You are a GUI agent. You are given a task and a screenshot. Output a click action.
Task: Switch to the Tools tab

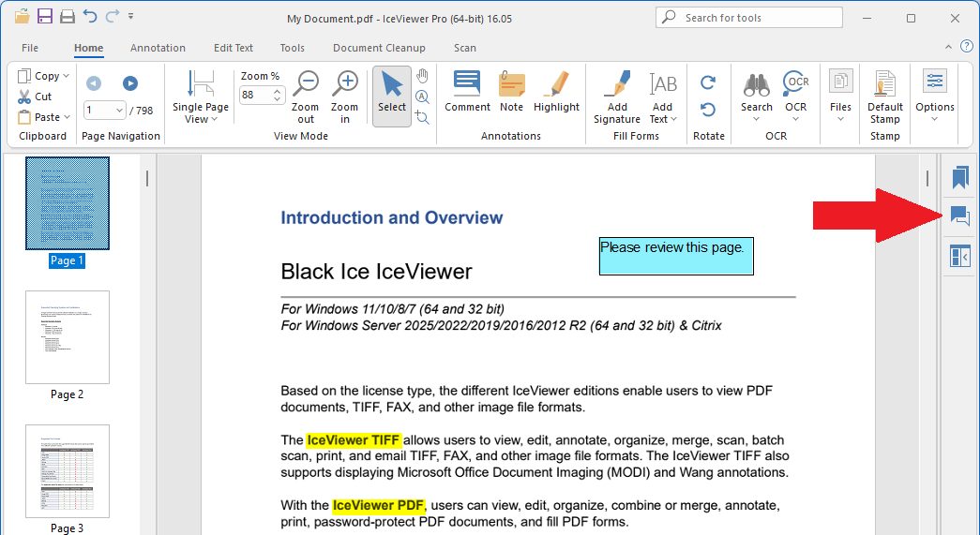pyautogui.click(x=292, y=48)
